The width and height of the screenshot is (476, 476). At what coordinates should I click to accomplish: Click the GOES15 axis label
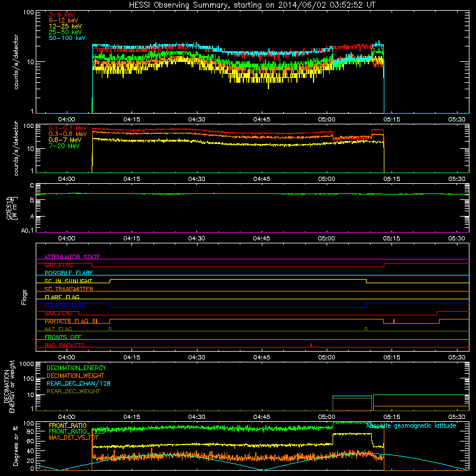[x=9, y=208]
